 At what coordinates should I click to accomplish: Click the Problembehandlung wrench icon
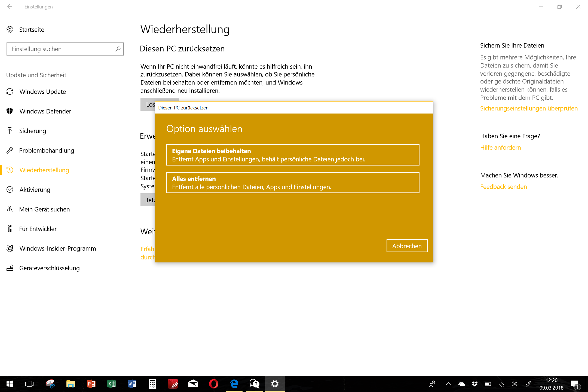(x=10, y=150)
